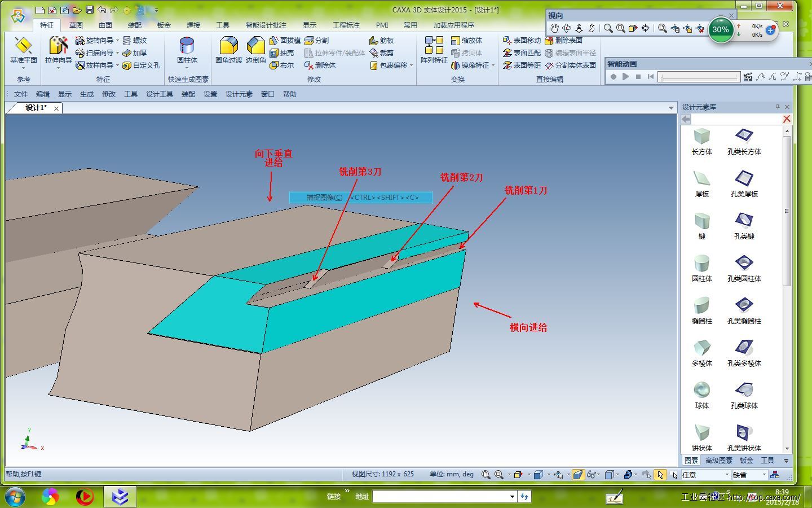Open the 帮助 menu
This screenshot has height=508, width=812.
tap(290, 94)
